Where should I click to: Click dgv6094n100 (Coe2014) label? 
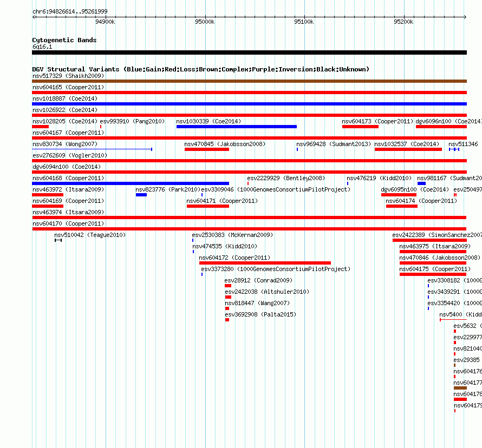point(67,167)
